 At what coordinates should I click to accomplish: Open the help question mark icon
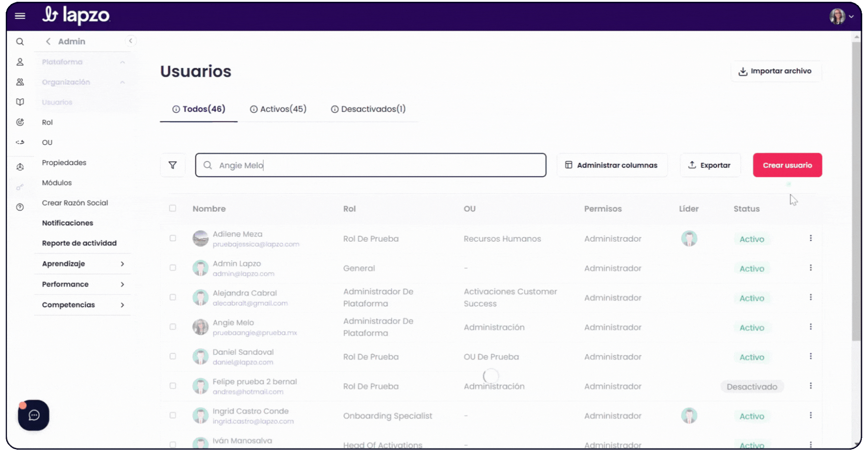click(x=20, y=207)
